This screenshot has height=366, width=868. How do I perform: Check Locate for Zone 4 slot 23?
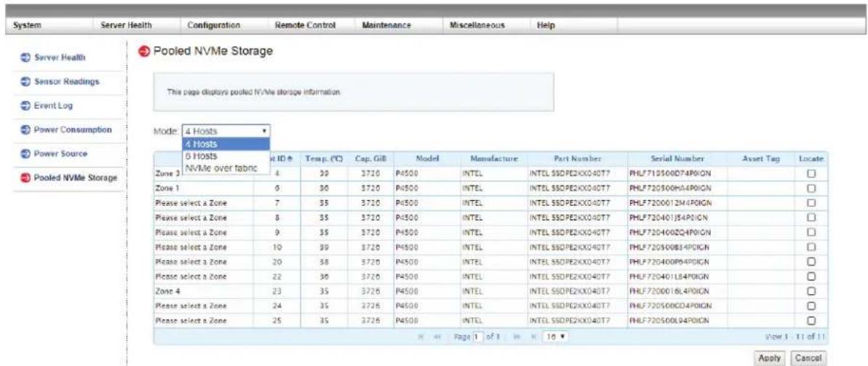pyautogui.click(x=811, y=291)
